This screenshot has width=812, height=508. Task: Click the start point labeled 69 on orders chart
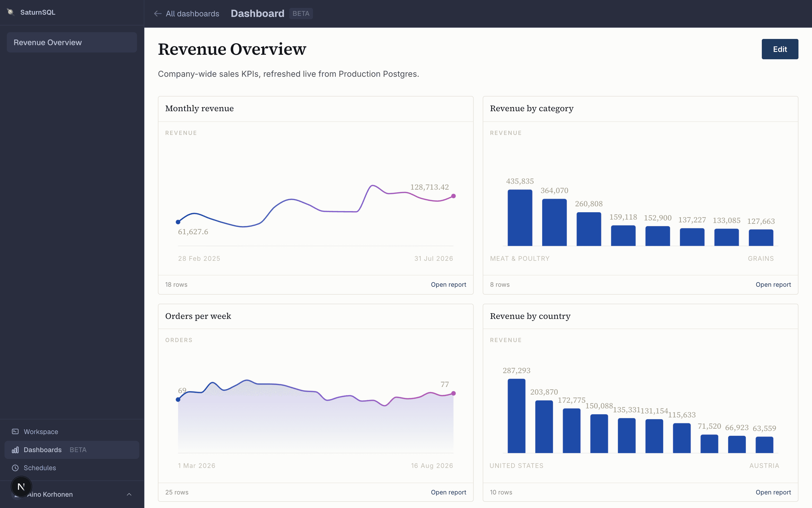pyautogui.click(x=178, y=399)
